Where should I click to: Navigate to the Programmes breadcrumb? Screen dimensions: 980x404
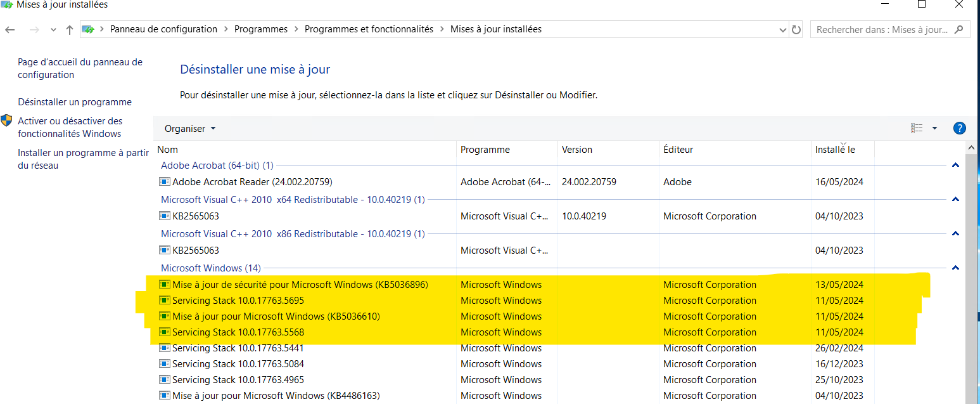(x=261, y=29)
